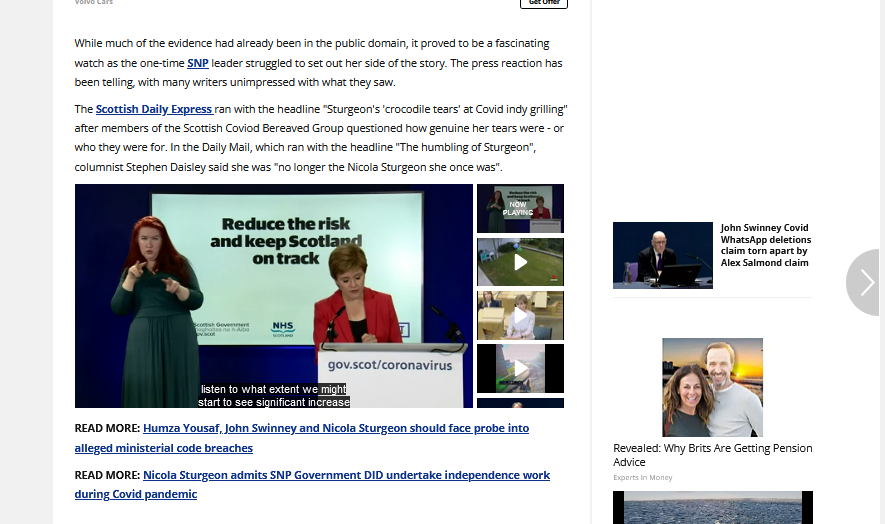The height and width of the screenshot is (524, 885).
Task: Open the SNP link in the article
Action: [198, 63]
